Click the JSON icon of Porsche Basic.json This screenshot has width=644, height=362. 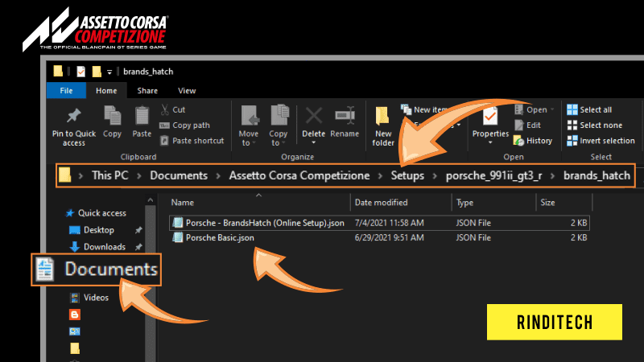click(177, 237)
